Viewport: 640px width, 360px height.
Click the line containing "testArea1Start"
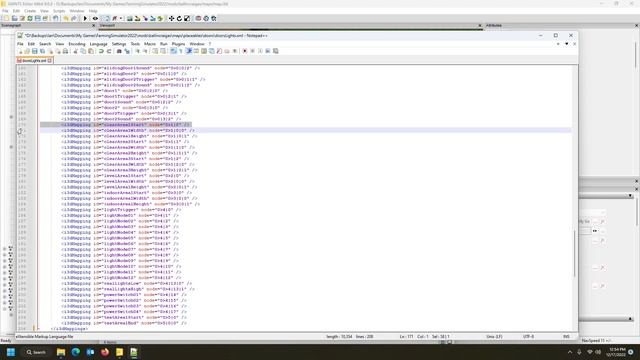(x=124, y=317)
